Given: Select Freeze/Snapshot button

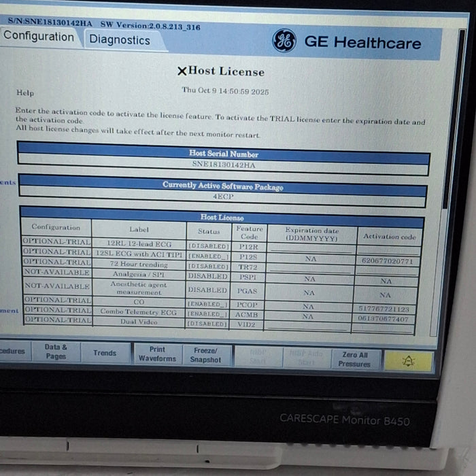Looking at the screenshot, I should (x=205, y=355).
